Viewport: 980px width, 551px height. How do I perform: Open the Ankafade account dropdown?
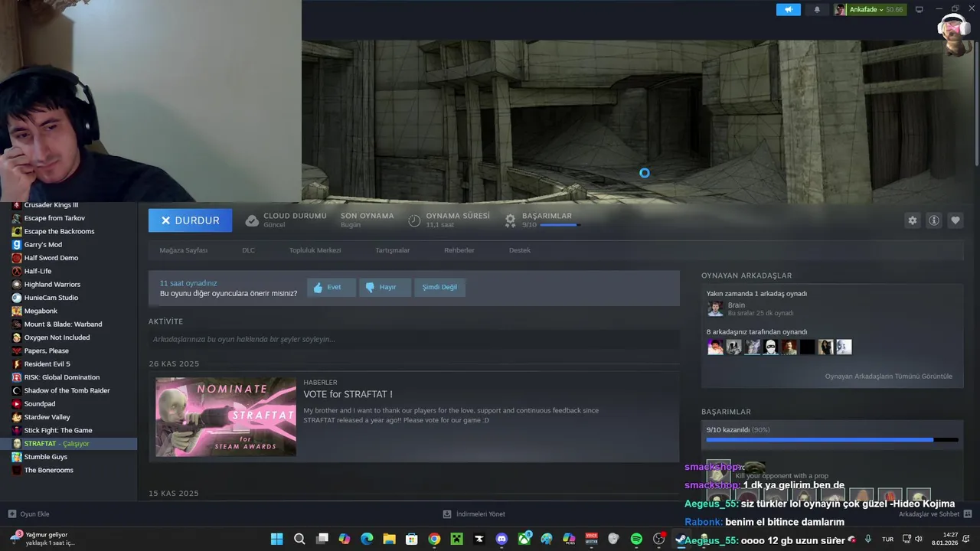(x=869, y=9)
